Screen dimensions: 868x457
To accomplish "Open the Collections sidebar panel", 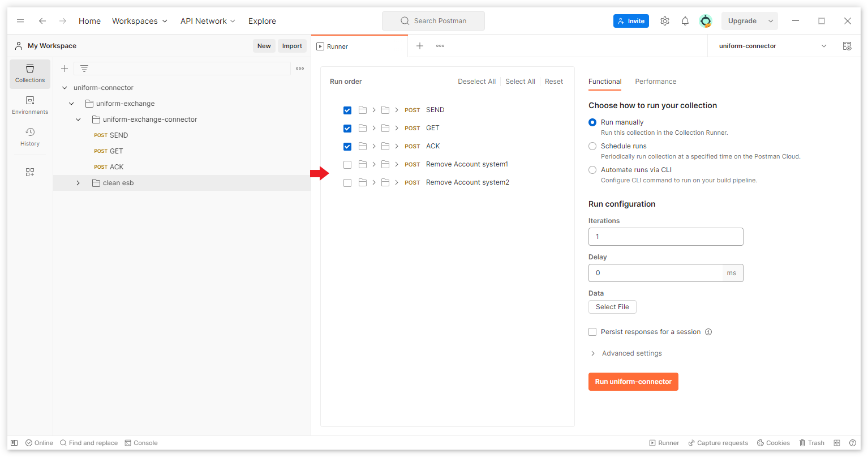I will click(x=30, y=74).
